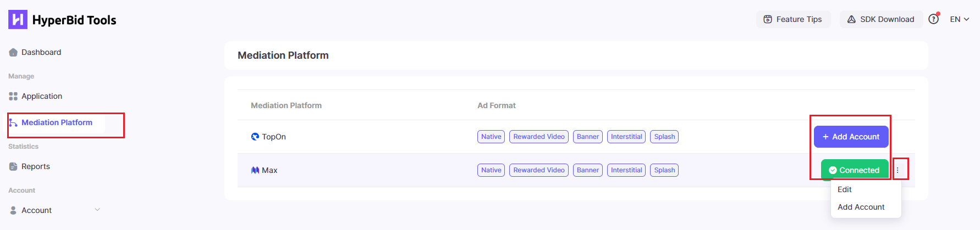Image resolution: width=980 pixels, height=230 pixels.
Task: Go to Mediation Platform in sidebar
Action: pyautogui.click(x=57, y=122)
